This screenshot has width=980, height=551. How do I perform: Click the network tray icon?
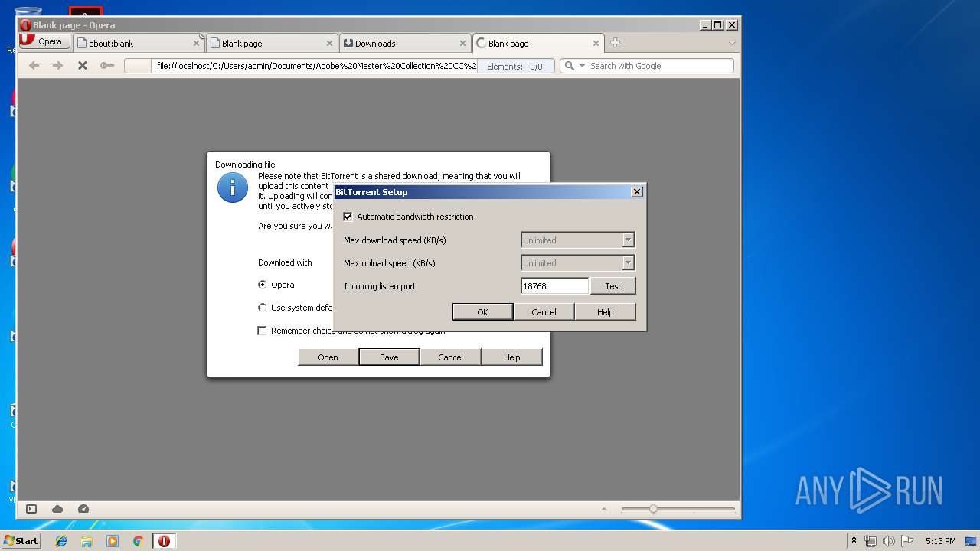point(870,541)
